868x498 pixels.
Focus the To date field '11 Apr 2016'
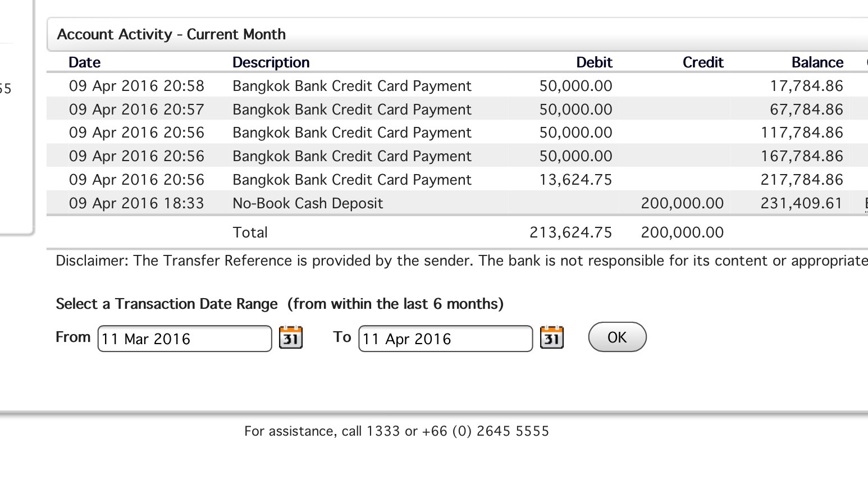click(445, 339)
